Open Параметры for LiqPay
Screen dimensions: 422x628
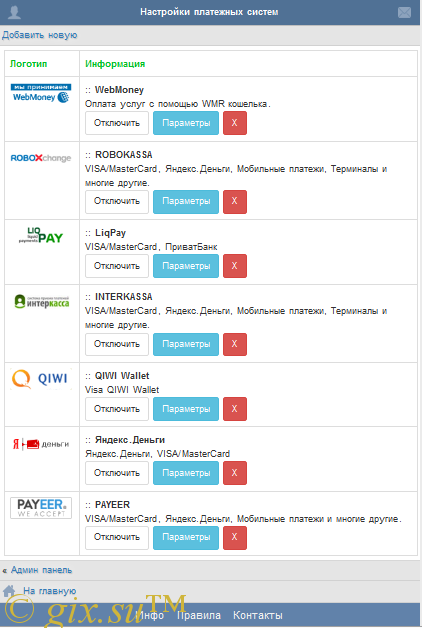pos(186,266)
